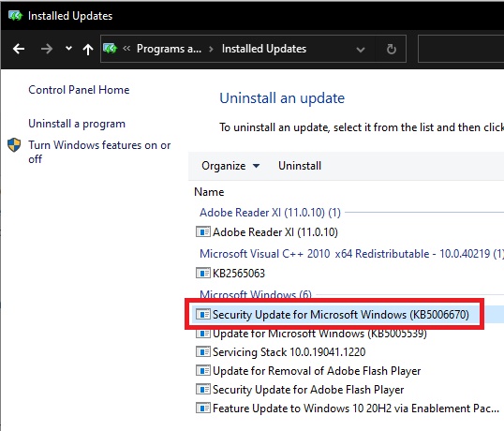
Task: Select the Adobe Reader XI (11.0.10) entry
Action: point(275,232)
